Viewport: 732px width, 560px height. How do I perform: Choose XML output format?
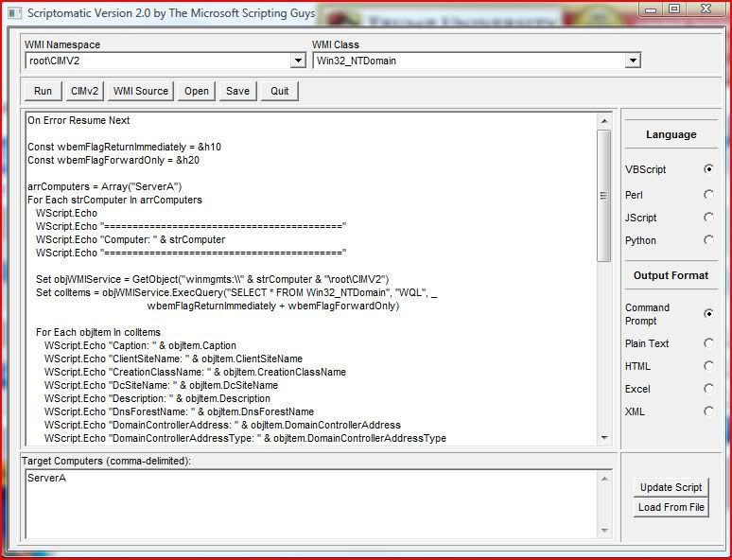(x=708, y=411)
